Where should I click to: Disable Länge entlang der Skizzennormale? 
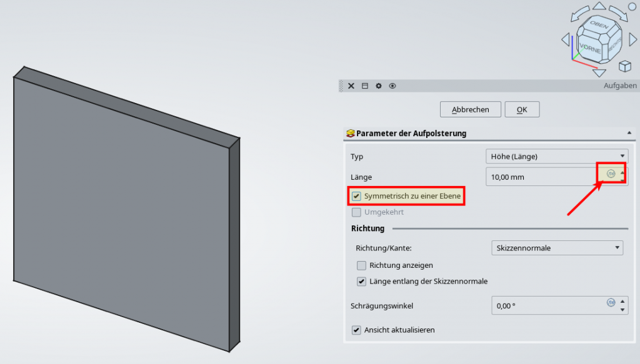[361, 282]
